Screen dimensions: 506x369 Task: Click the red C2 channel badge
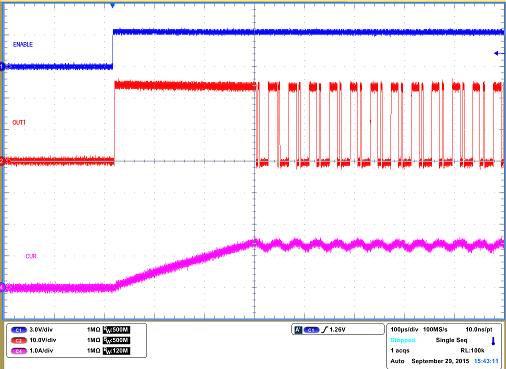19,340
